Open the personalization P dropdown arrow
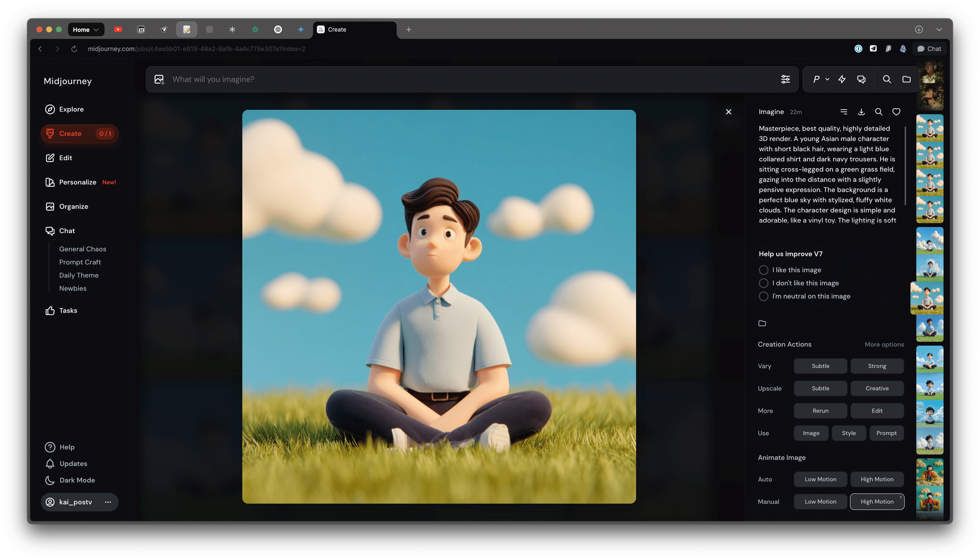Screen dimensions: 980x560 827,79
